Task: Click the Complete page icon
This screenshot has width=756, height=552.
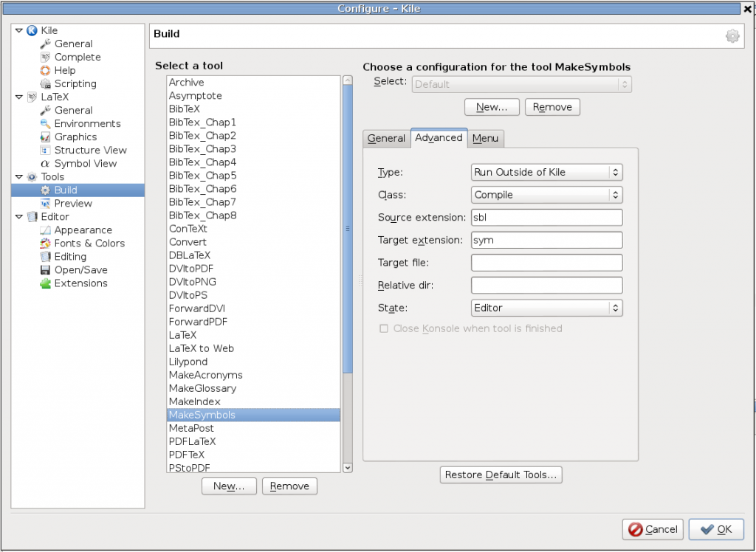Action: point(45,58)
